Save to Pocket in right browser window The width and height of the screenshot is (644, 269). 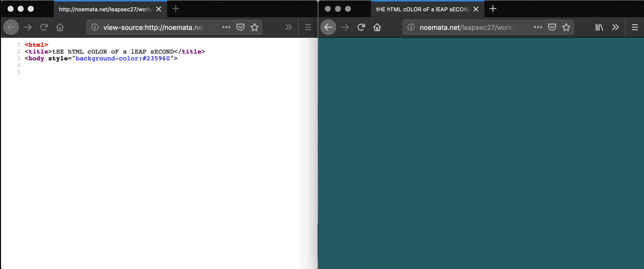tap(552, 27)
